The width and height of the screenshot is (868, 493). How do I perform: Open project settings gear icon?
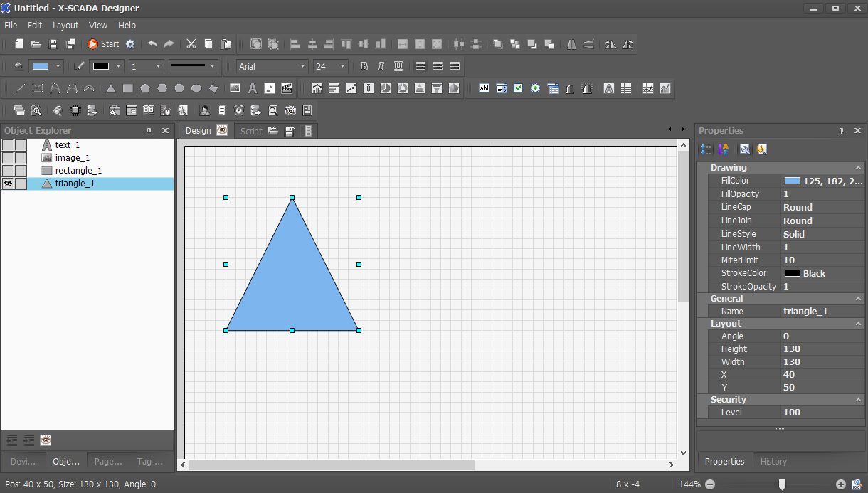pos(130,44)
